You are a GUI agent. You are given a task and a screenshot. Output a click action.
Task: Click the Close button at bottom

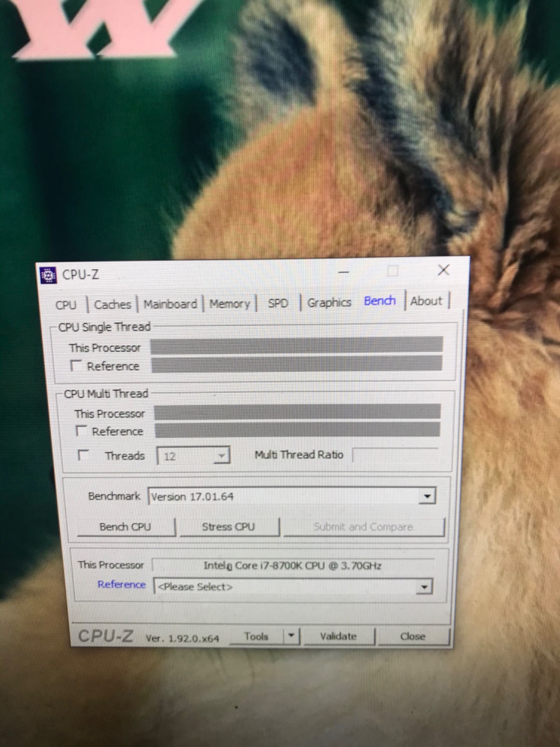click(x=413, y=636)
